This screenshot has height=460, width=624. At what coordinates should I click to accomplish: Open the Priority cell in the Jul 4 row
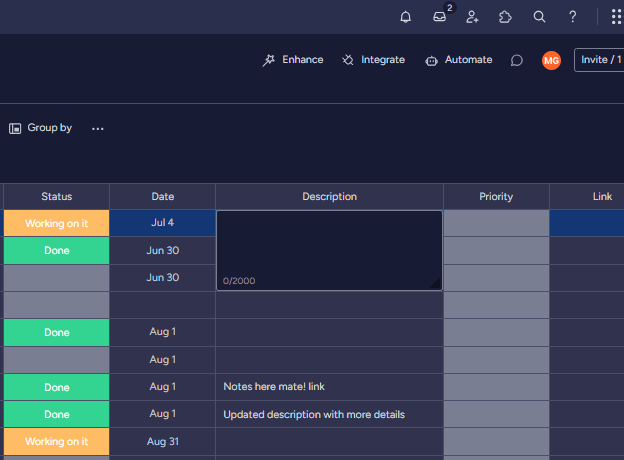496,223
